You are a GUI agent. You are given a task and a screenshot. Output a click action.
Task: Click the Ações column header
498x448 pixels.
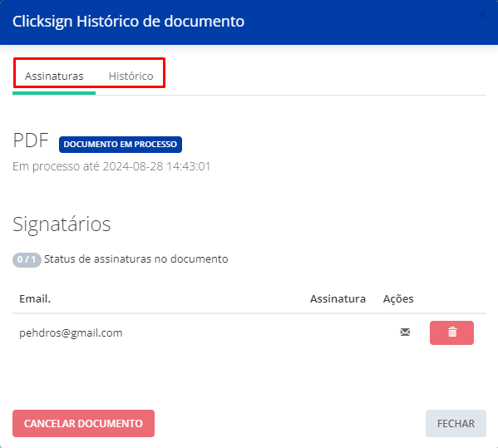click(x=398, y=299)
